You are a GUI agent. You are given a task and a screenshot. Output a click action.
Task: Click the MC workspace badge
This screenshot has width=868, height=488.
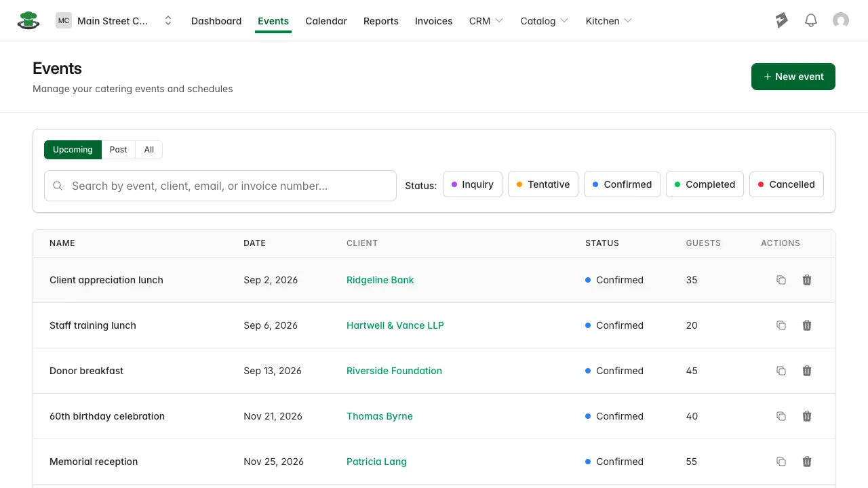pyautogui.click(x=64, y=20)
